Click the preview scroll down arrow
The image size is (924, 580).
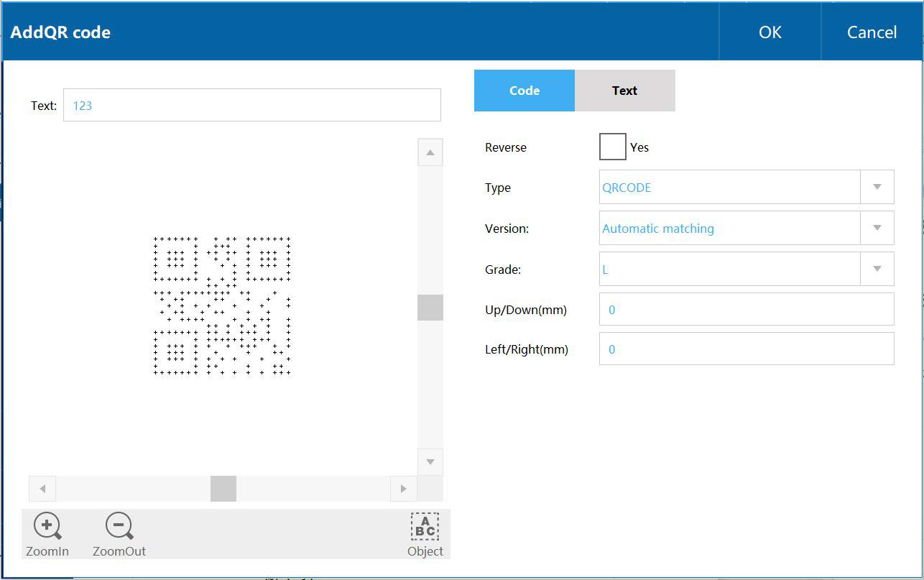pos(430,461)
